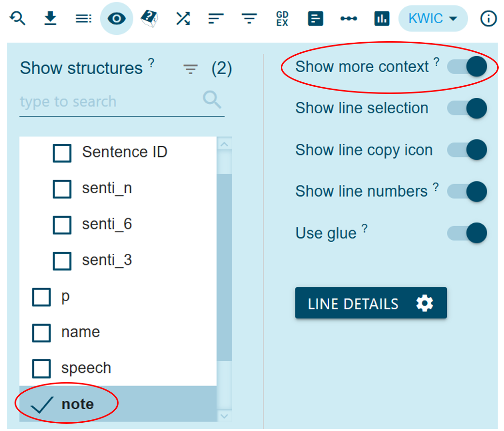
Task: Uncheck the note structure
Action: pos(42,404)
